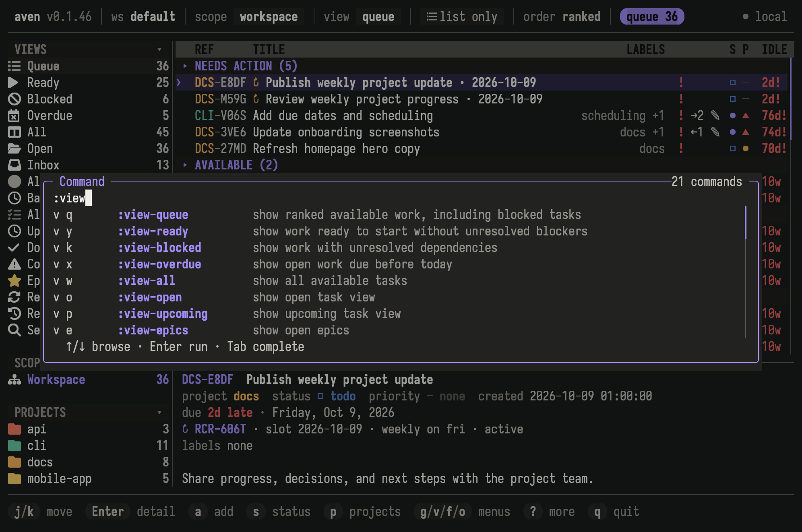Viewport: 802px width, 532px height.
Task: Collapse the PROJECTS section arrow
Action: [x=159, y=412]
